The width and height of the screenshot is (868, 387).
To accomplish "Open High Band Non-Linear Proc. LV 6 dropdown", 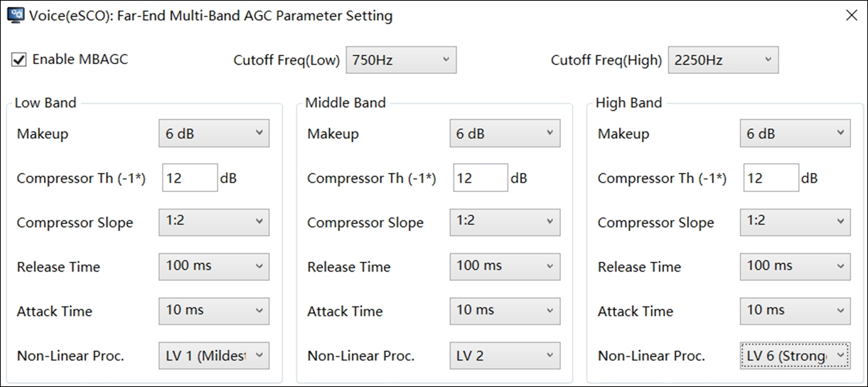I will coord(795,355).
